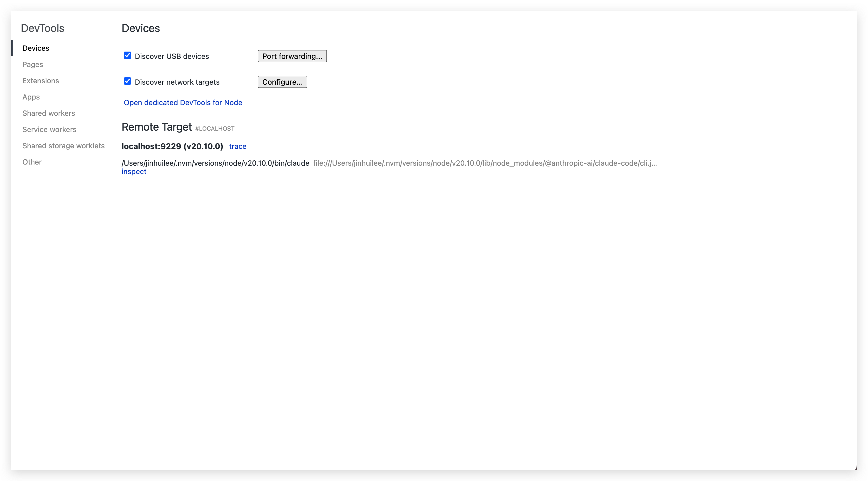Open the Pages section
This screenshot has height=481, width=868.
[x=32, y=64]
